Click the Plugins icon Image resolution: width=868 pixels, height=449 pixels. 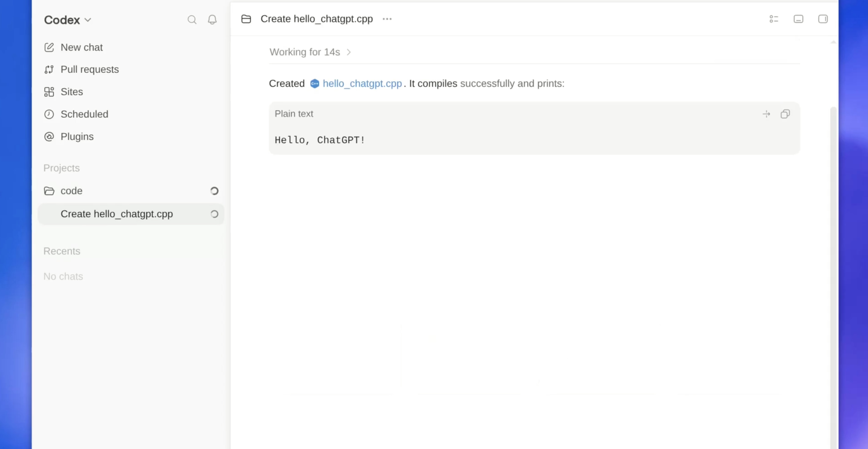[49, 137]
